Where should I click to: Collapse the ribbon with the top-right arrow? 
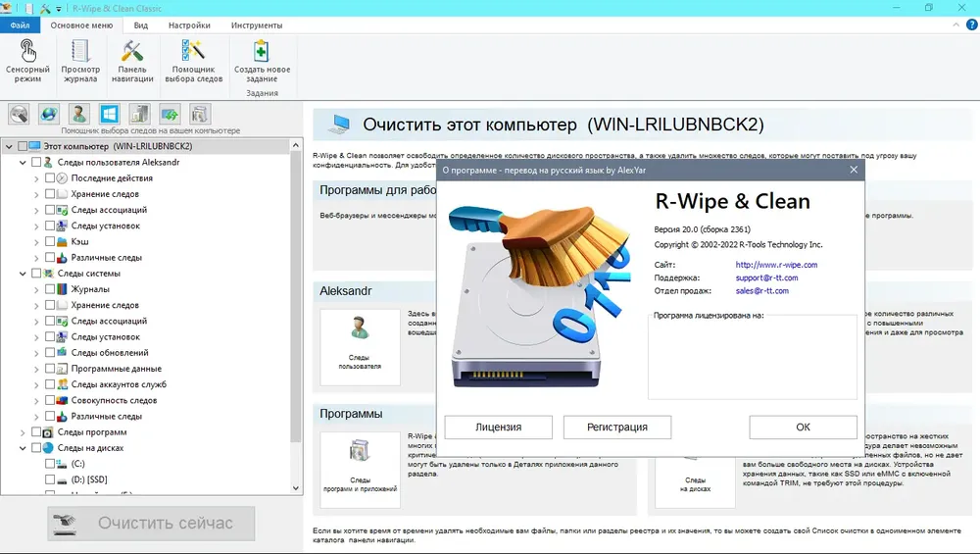tap(955, 25)
